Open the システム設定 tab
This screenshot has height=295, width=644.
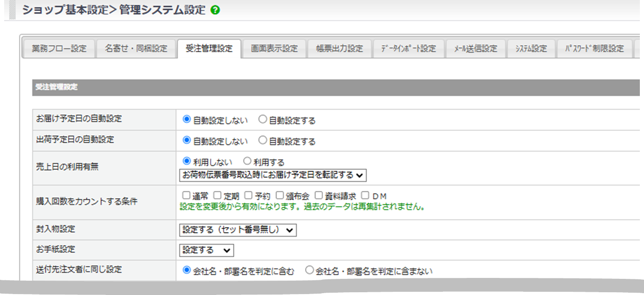click(x=531, y=48)
